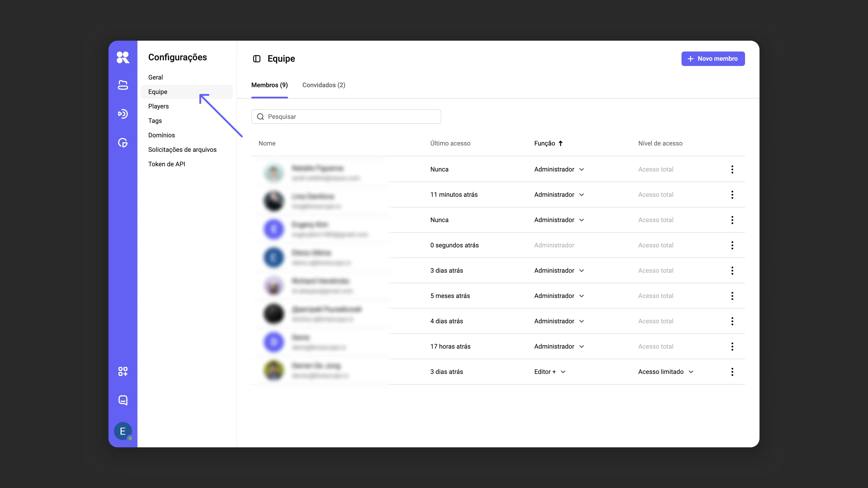Toggle the sidebar panel icon beside Equipe
This screenshot has height=488, width=868.
point(257,59)
